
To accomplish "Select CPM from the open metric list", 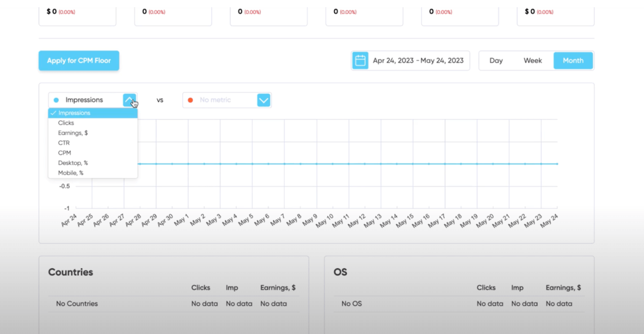I will (x=65, y=152).
